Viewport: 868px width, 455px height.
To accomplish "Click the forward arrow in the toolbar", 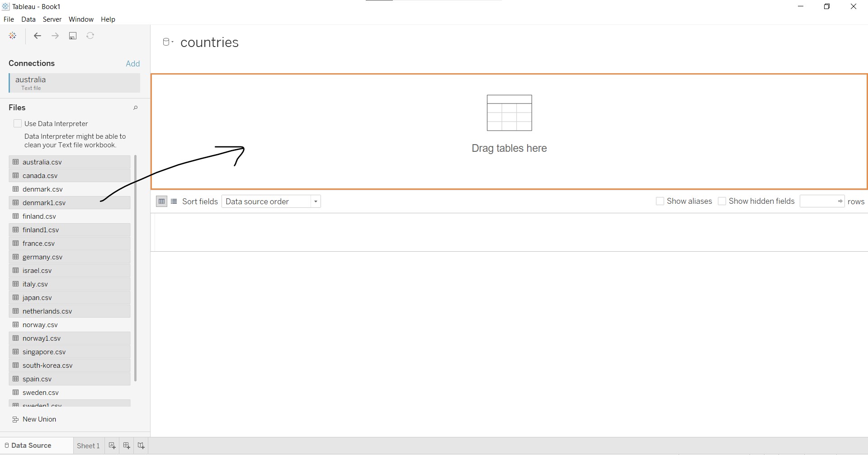I will 55,36.
